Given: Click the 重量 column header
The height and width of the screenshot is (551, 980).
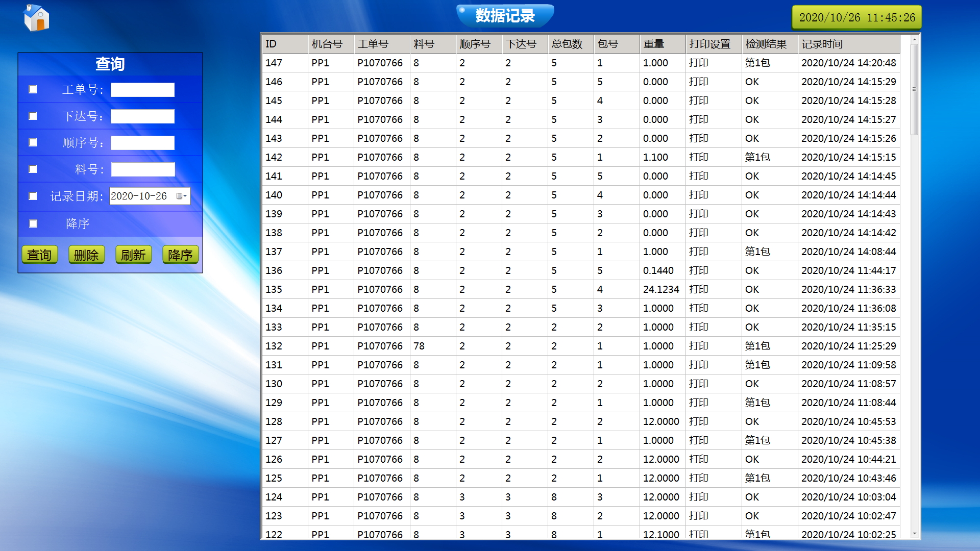Looking at the screenshot, I should tap(661, 44).
